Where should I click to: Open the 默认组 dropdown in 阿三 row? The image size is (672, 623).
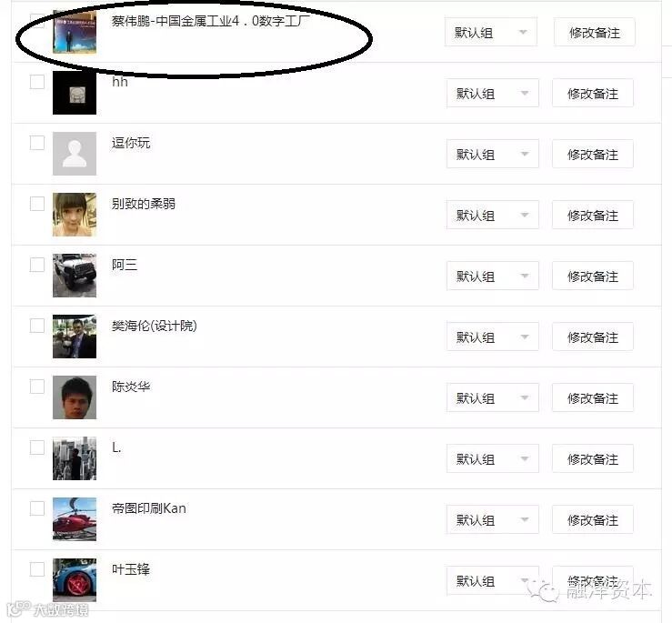click(493, 276)
